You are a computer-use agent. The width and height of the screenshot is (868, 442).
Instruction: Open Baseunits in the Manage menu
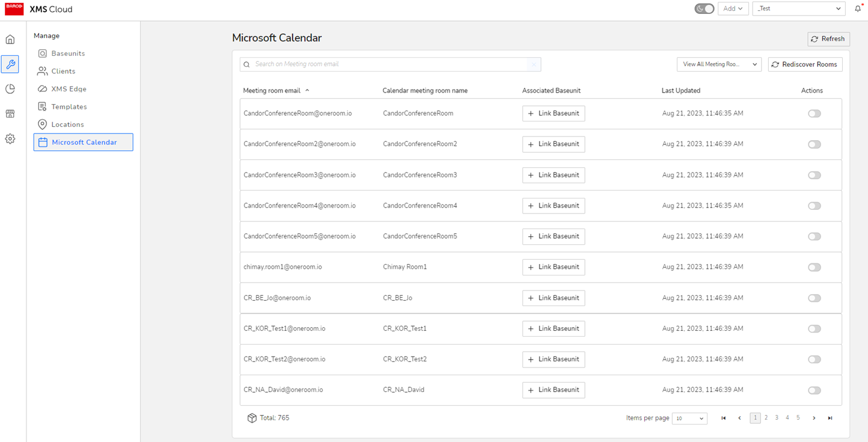click(68, 54)
